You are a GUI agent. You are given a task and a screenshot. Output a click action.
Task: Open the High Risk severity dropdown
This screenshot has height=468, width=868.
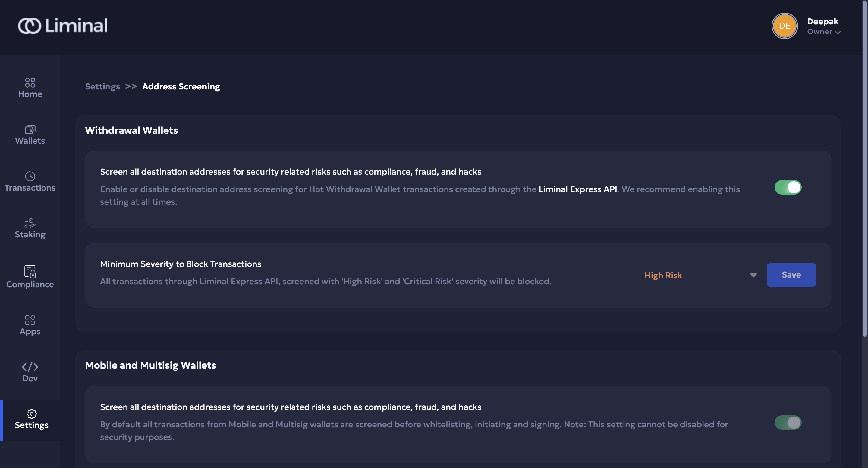(x=701, y=275)
